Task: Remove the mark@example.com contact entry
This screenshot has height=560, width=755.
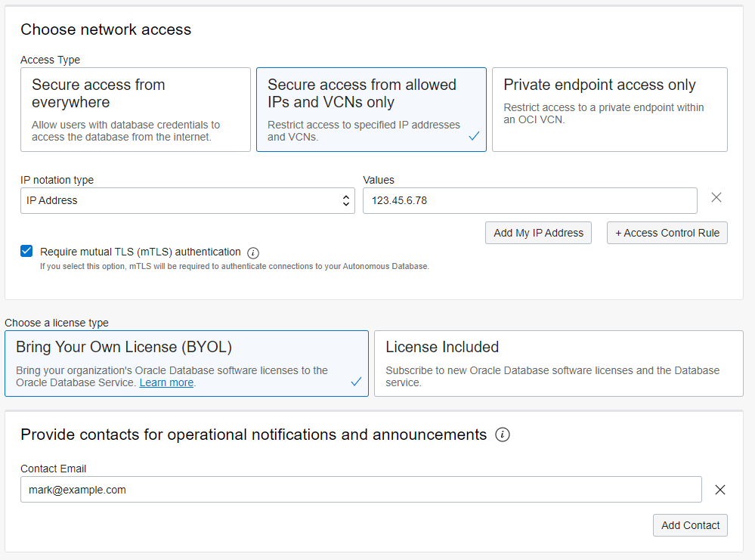Action: point(720,490)
